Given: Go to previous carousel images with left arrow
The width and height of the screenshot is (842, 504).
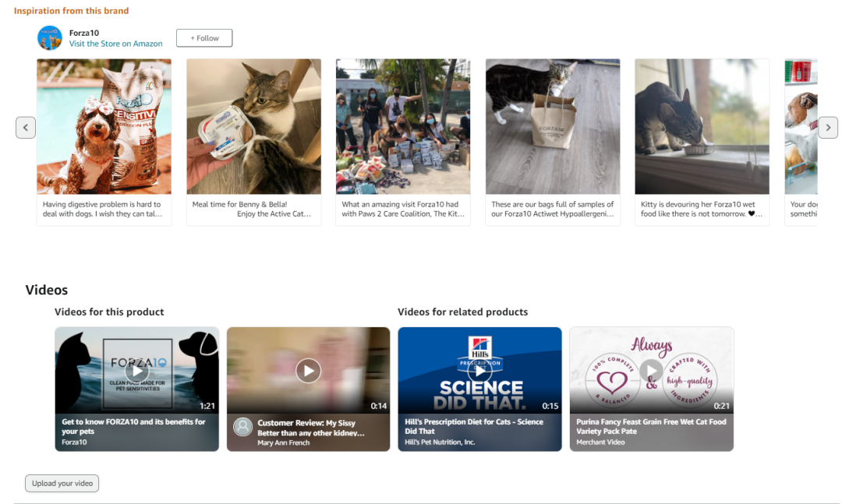Looking at the screenshot, I should pyautogui.click(x=25, y=128).
